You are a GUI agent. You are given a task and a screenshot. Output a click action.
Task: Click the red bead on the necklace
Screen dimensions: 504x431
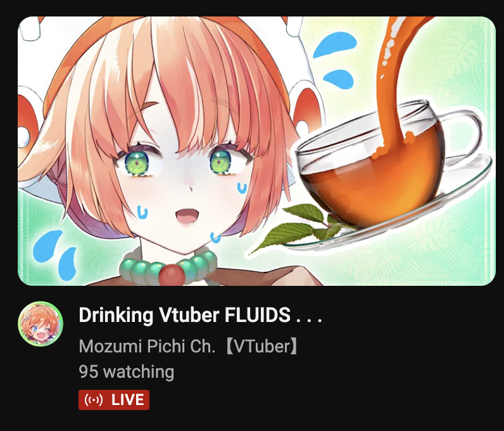pyautogui.click(x=172, y=275)
